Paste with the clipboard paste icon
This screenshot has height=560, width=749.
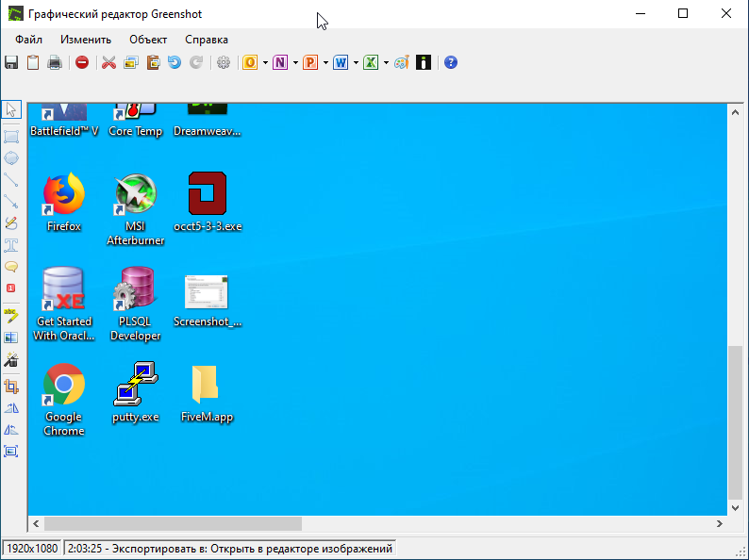tap(153, 62)
